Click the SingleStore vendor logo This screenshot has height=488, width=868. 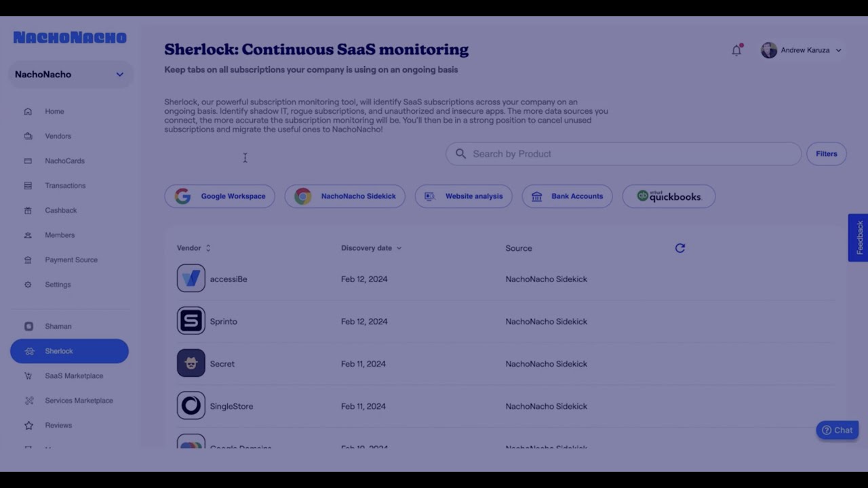point(191,406)
